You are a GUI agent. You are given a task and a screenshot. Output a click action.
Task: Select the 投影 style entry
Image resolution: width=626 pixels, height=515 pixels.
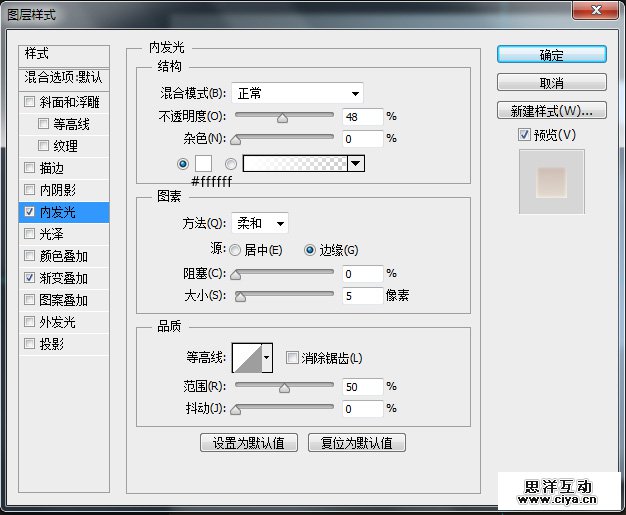coord(64,344)
